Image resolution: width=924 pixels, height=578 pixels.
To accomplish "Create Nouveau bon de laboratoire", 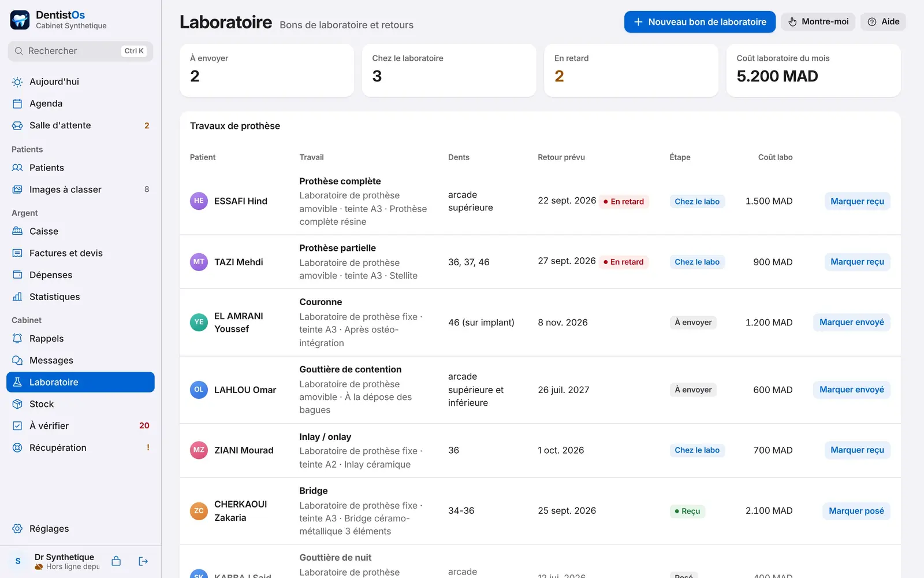I will [699, 22].
